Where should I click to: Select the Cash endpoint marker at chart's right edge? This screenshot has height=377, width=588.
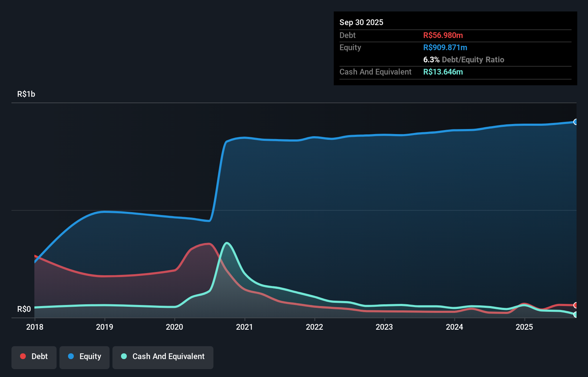[x=576, y=315]
